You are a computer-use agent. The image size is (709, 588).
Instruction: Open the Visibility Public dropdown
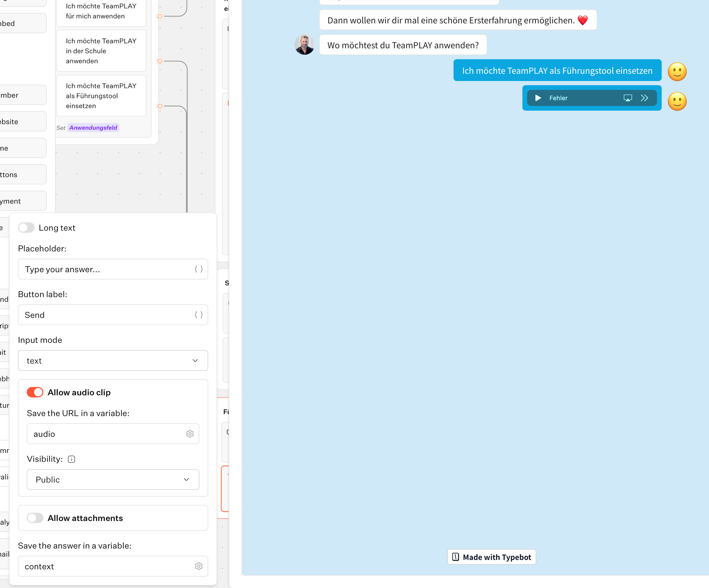point(113,479)
